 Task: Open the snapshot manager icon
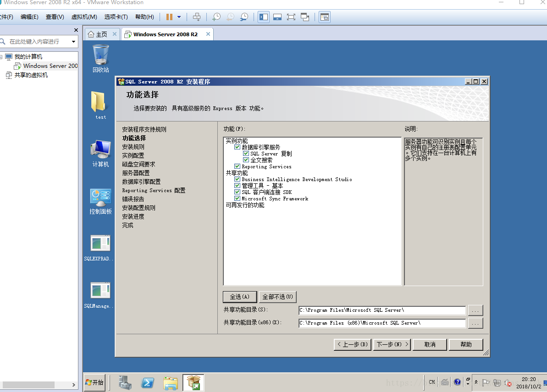(x=244, y=17)
